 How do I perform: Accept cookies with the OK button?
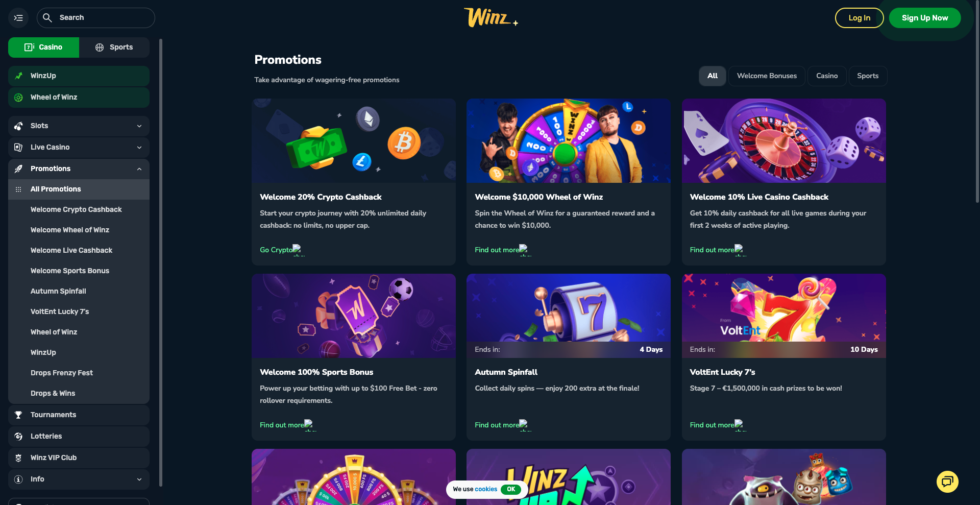click(x=511, y=489)
